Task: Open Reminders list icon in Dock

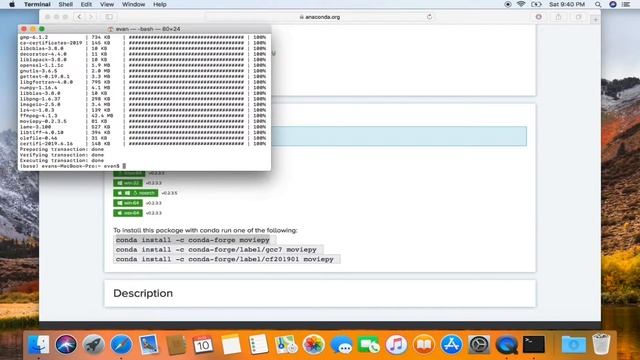Action: (x=258, y=345)
